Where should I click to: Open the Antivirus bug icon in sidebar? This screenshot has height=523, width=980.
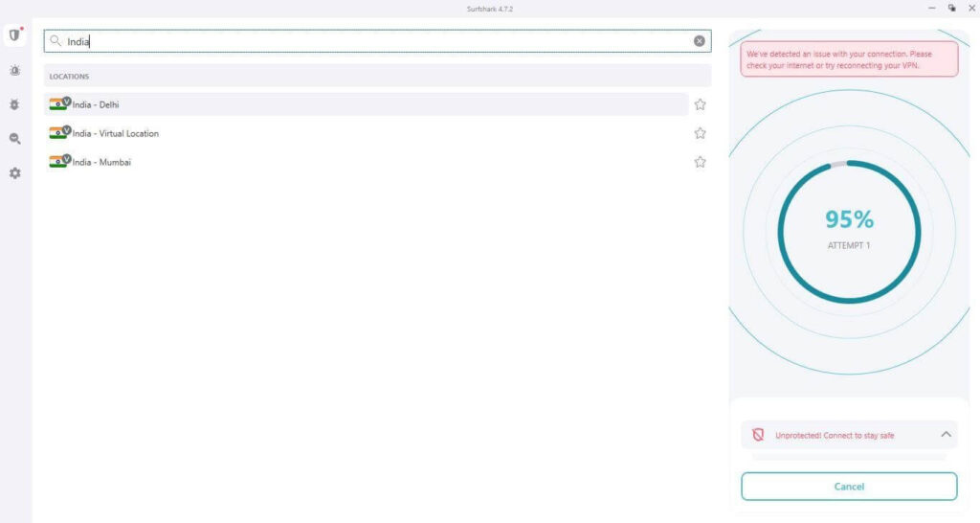point(14,104)
